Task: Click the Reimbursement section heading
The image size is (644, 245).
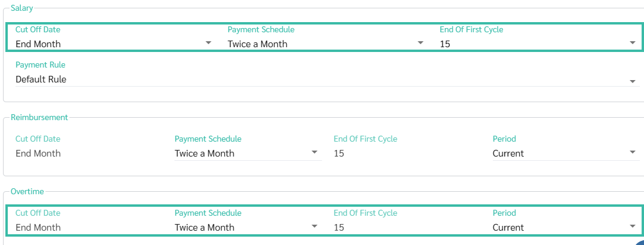Action: [x=39, y=117]
